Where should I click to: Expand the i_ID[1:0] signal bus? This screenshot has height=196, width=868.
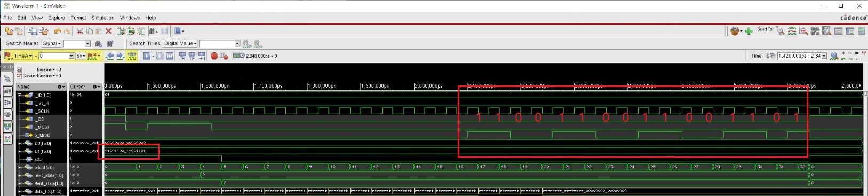(20, 95)
